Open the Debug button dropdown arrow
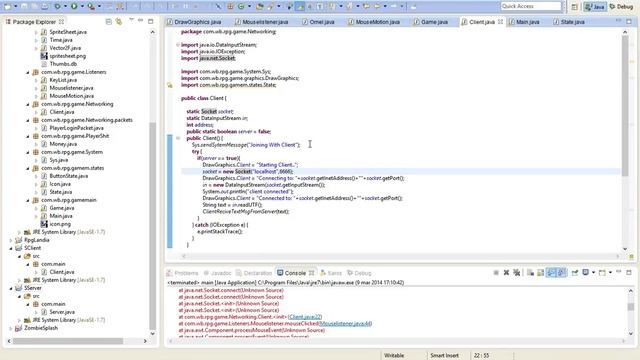640x360 pixels. (65, 6)
